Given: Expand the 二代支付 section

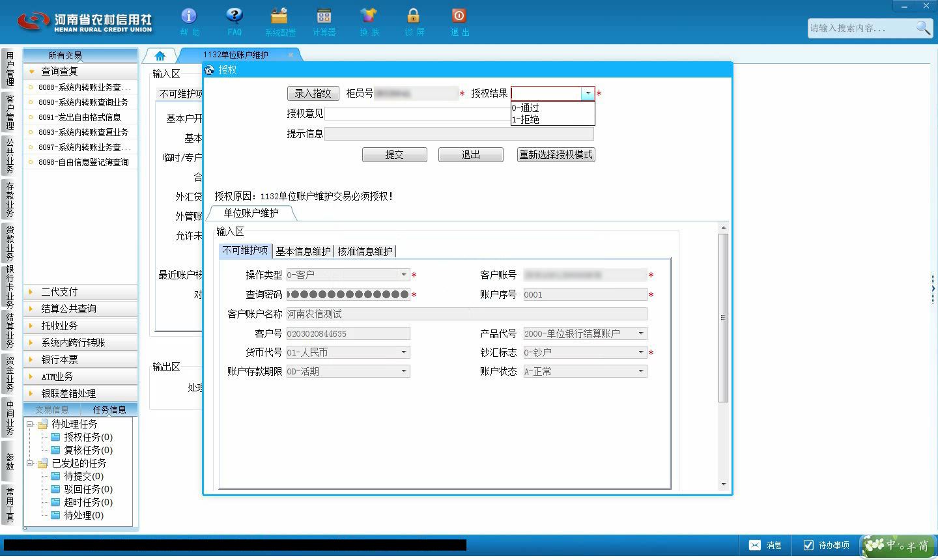Looking at the screenshot, I should click(x=81, y=292).
